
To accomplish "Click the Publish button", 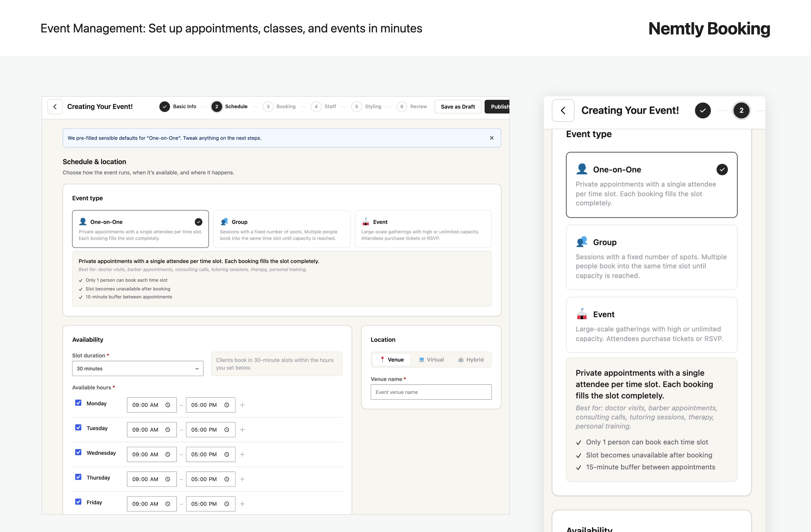I will tap(497, 107).
